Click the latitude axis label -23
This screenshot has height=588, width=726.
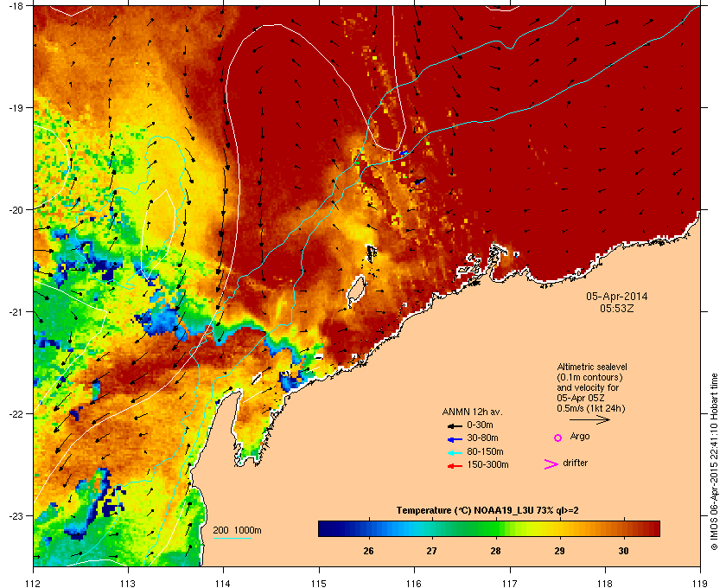(16, 515)
